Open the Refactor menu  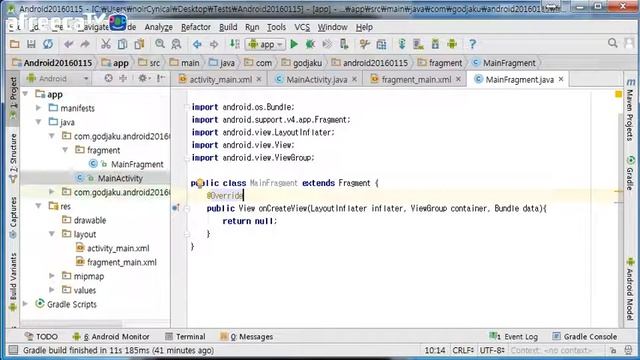click(x=196, y=27)
